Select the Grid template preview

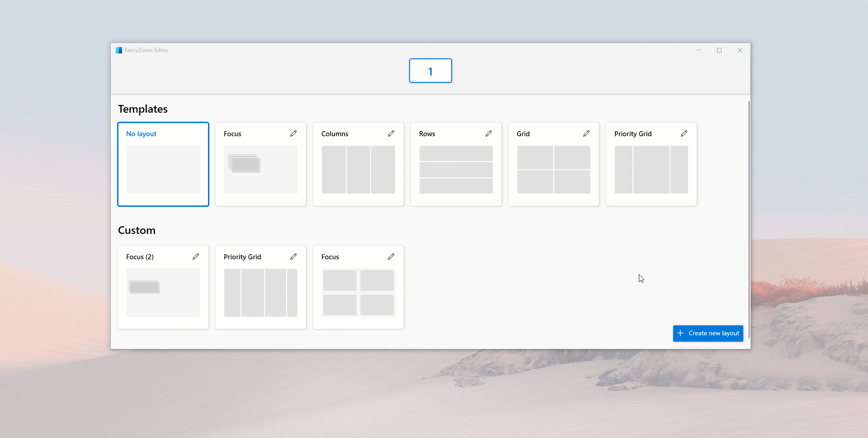point(554,170)
